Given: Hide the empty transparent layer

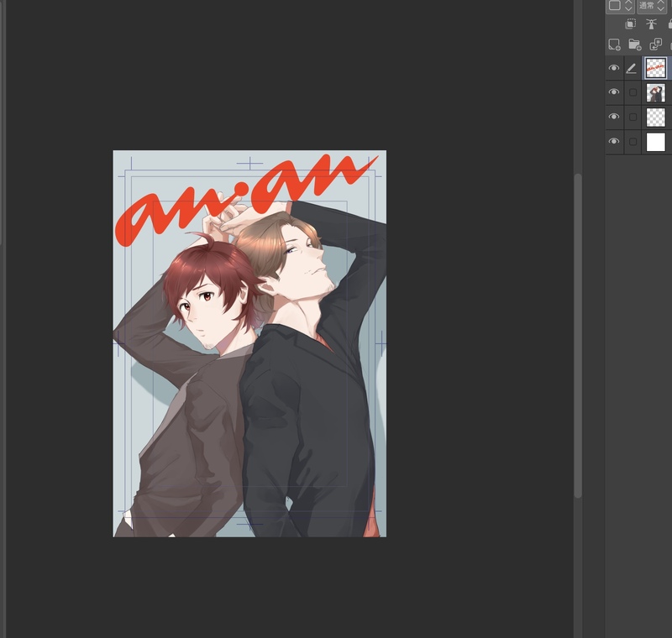Looking at the screenshot, I should 614,117.
